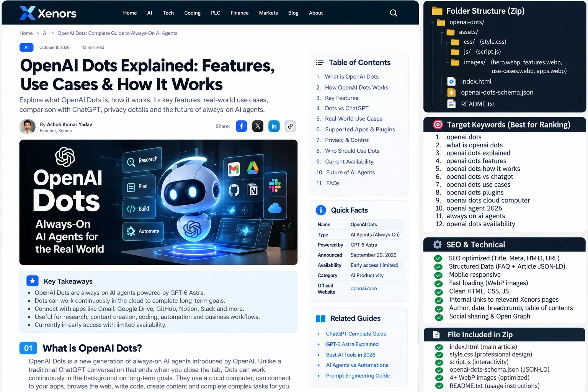Viewport: 588px width, 392px height.
Task: Click the author avatar photo
Action: pos(28,127)
